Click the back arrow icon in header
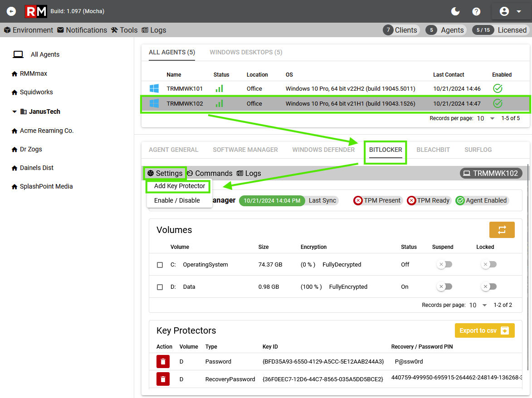This screenshot has width=532, height=398. (x=11, y=11)
